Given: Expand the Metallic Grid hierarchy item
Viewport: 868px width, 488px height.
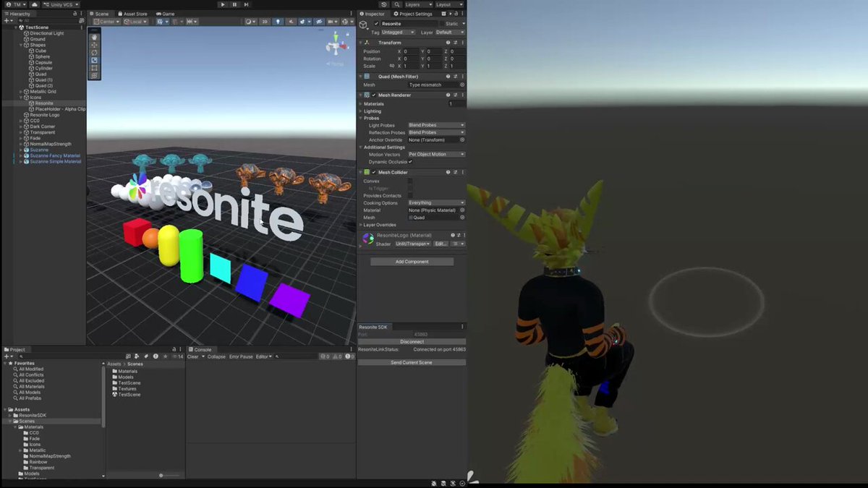Looking at the screenshot, I should [21, 92].
